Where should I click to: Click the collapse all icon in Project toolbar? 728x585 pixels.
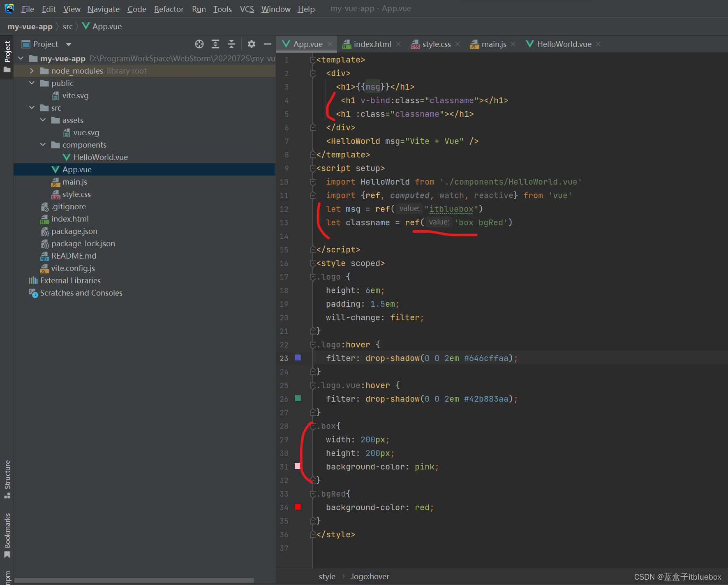click(231, 44)
